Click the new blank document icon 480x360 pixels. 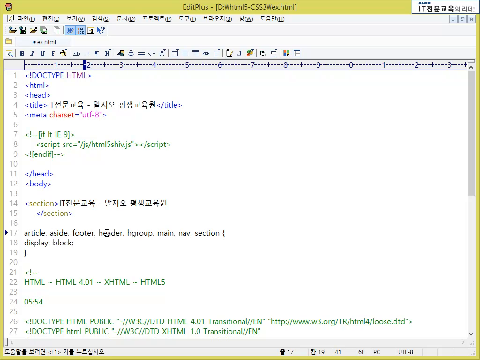(57, 30)
